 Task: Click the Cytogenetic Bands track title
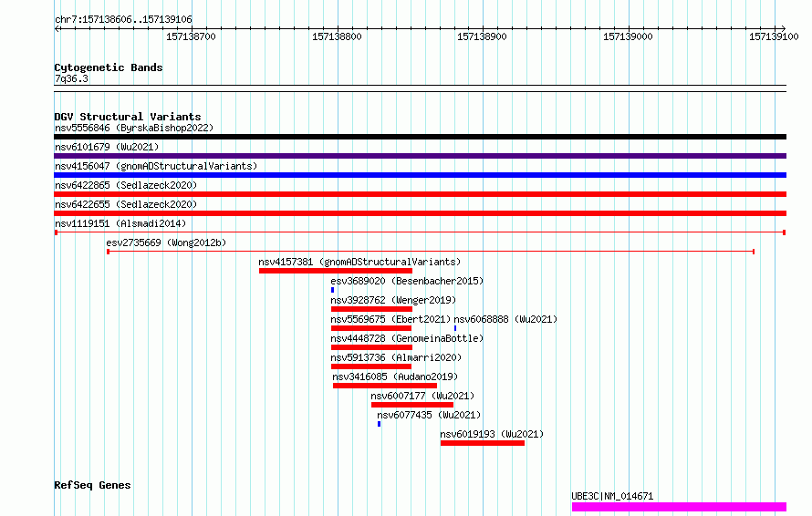coord(109,67)
